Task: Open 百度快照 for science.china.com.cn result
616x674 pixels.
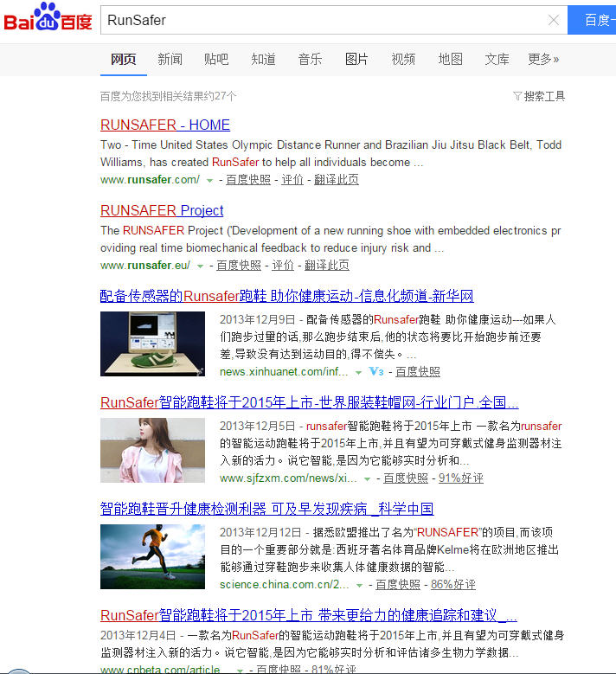Action: point(398,585)
